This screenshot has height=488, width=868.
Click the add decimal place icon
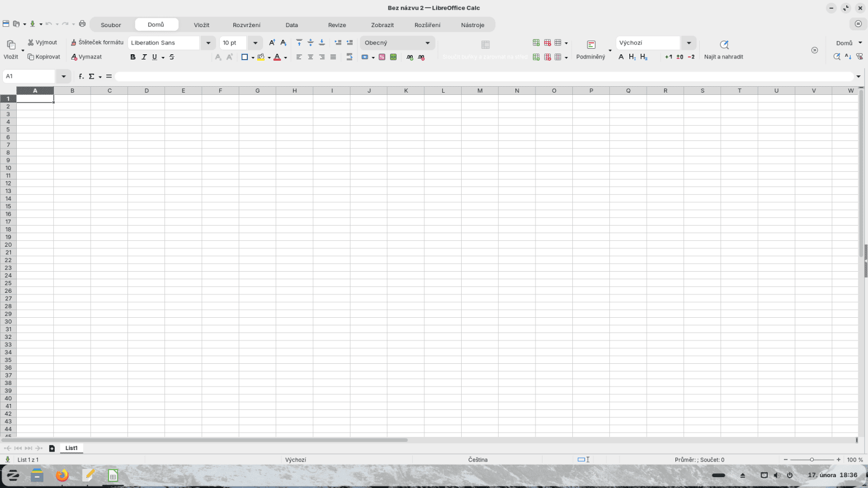(x=410, y=57)
